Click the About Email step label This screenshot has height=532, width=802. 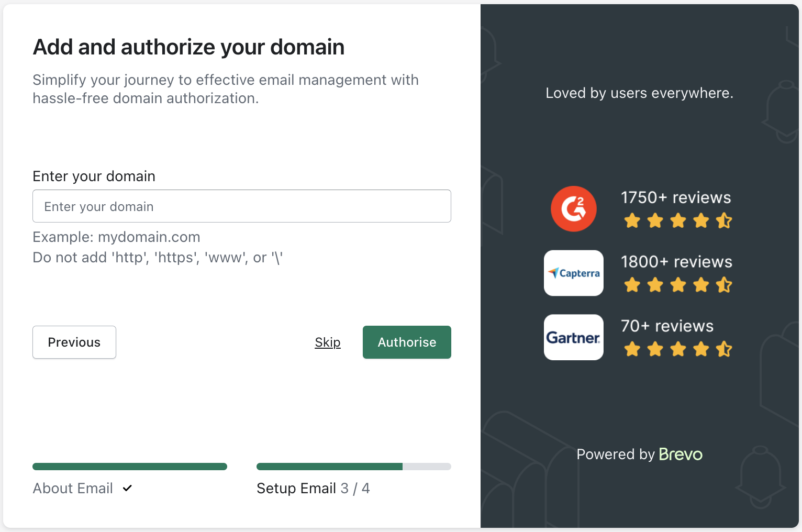click(72, 488)
